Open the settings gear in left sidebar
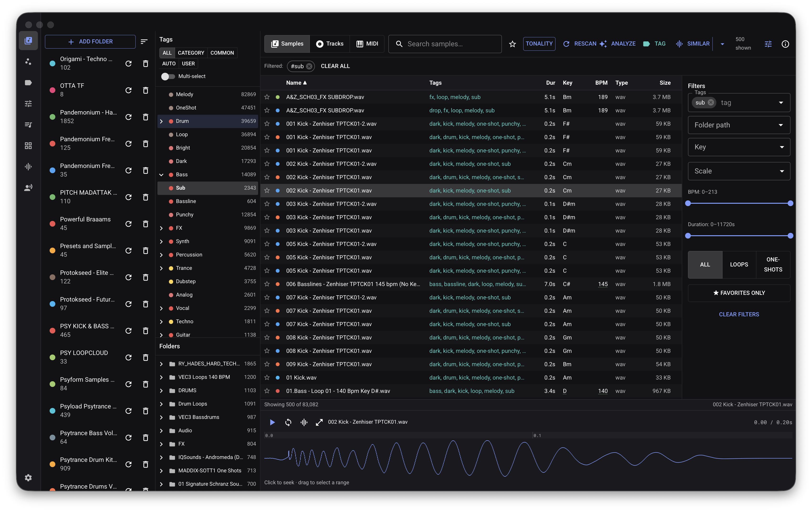The image size is (812, 511). [28, 478]
